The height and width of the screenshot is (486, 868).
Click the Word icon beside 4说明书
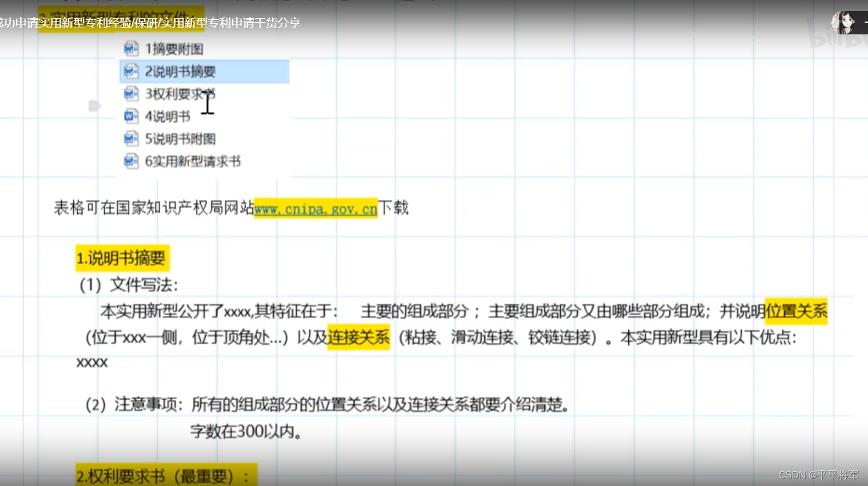click(x=131, y=116)
